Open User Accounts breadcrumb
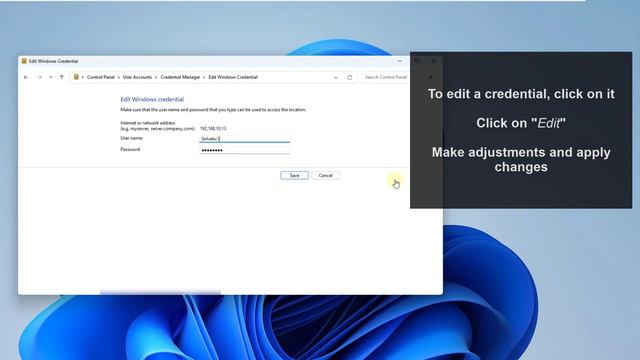640x360 pixels. click(137, 77)
